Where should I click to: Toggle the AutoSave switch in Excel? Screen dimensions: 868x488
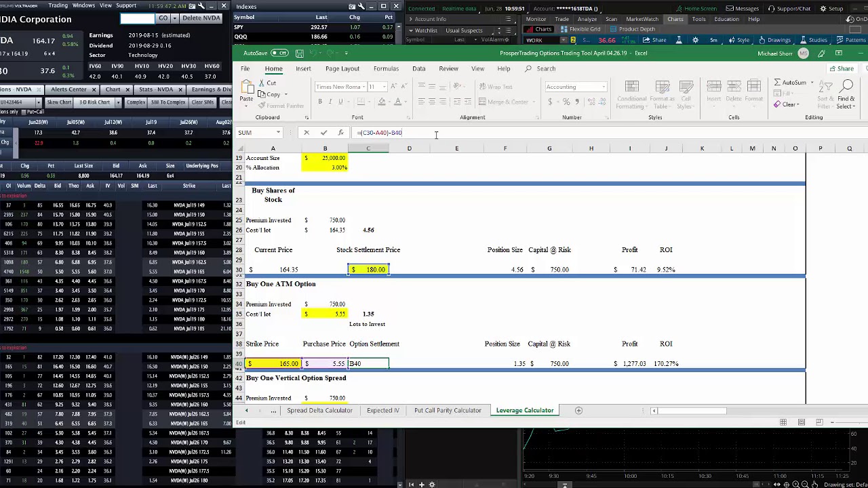(279, 53)
